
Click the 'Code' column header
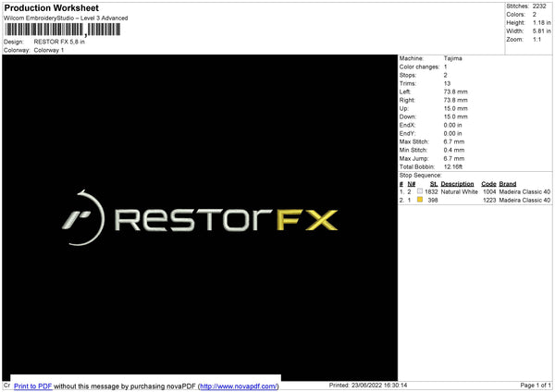[488, 184]
